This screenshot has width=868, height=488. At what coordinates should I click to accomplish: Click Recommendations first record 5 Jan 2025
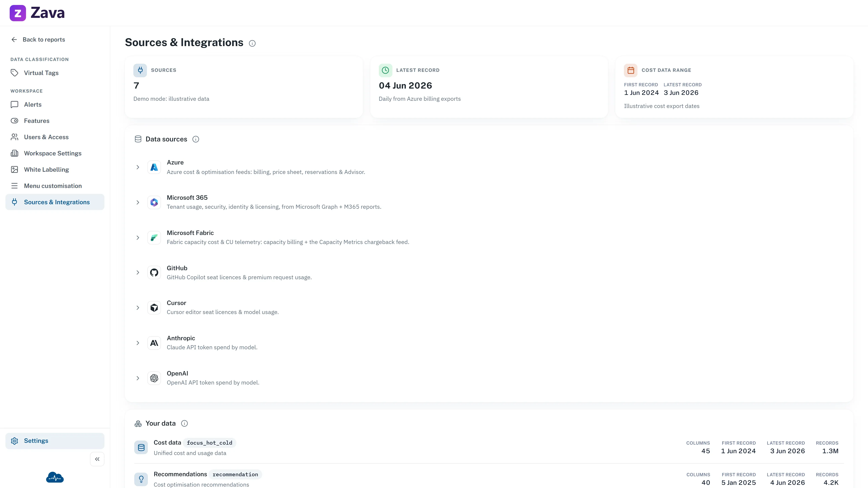(x=739, y=483)
